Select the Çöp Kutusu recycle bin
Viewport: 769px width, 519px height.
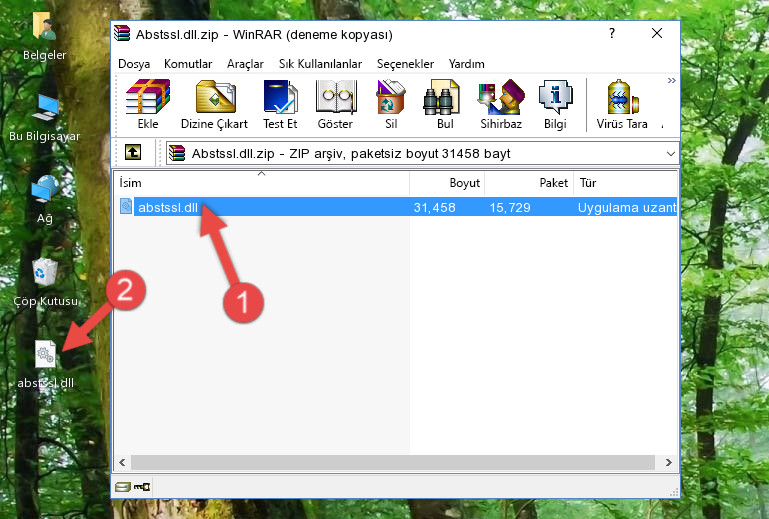coord(45,282)
